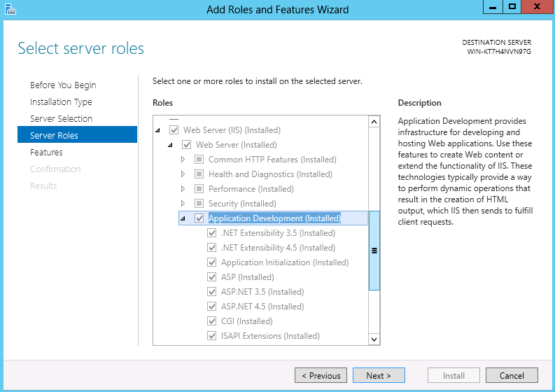The height and width of the screenshot is (392, 555).
Task: Select the Application Initialization tree item
Action: pyautogui.click(x=285, y=262)
